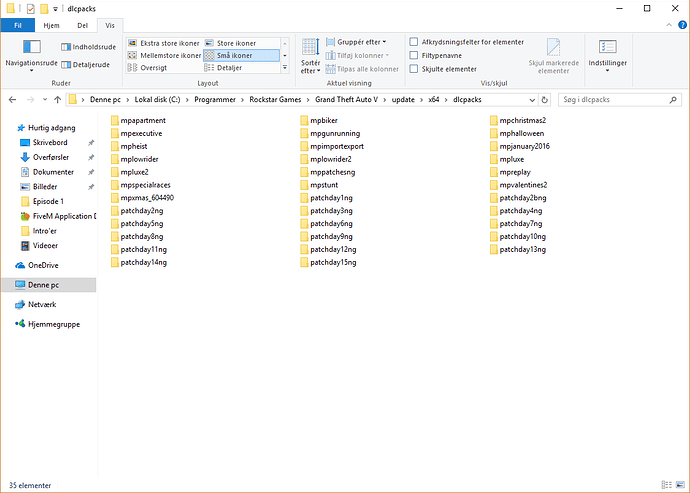Screen dimensions: 690x493
Task: Open address bar history dropdown
Action: click(532, 99)
